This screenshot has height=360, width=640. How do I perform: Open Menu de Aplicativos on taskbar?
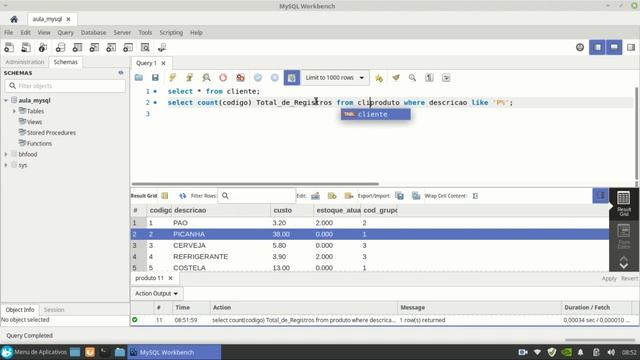click(x=34, y=352)
